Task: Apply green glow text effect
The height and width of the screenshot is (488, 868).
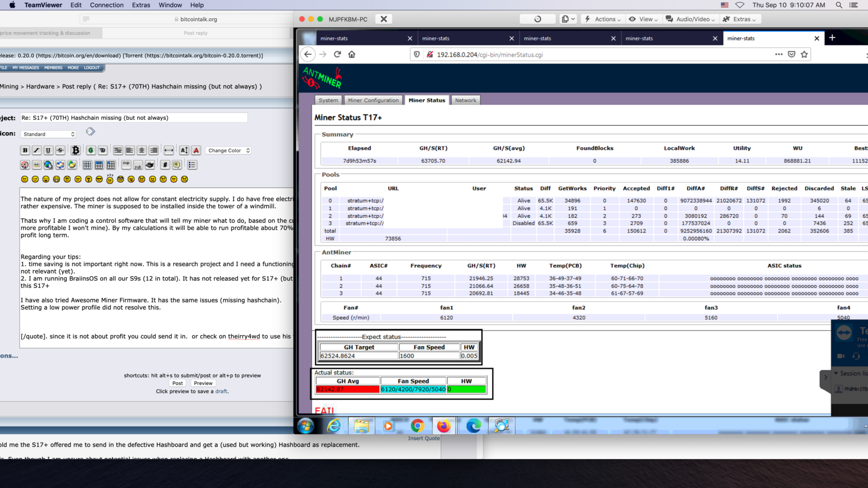Action: point(91,150)
